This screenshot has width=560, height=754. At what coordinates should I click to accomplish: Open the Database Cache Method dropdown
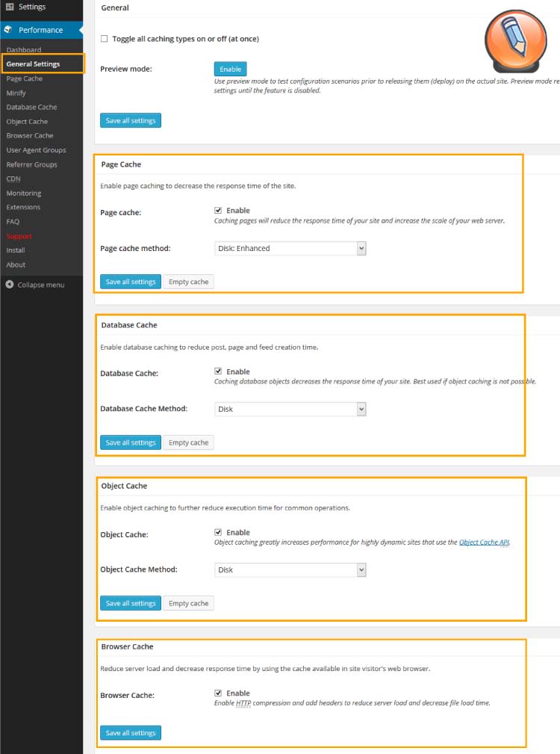point(290,410)
